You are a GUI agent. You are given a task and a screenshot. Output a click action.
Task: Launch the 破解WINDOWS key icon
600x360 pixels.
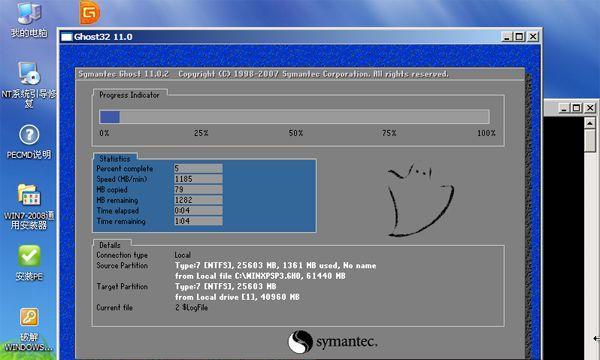[29, 330]
